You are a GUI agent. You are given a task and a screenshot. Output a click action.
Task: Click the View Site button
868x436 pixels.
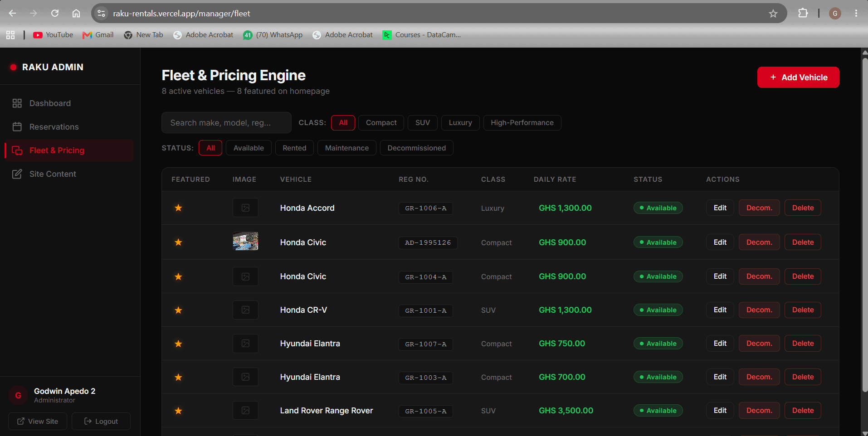click(x=38, y=421)
